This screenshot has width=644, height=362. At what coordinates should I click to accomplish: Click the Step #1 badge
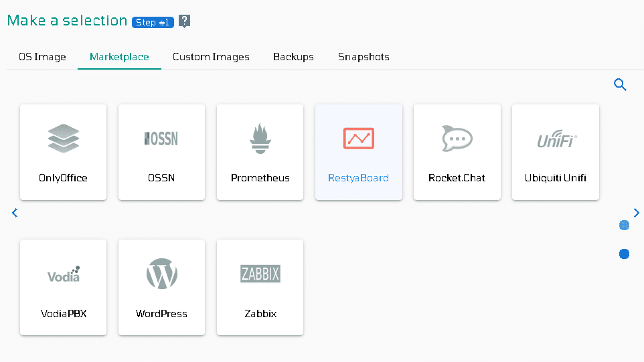(x=153, y=22)
